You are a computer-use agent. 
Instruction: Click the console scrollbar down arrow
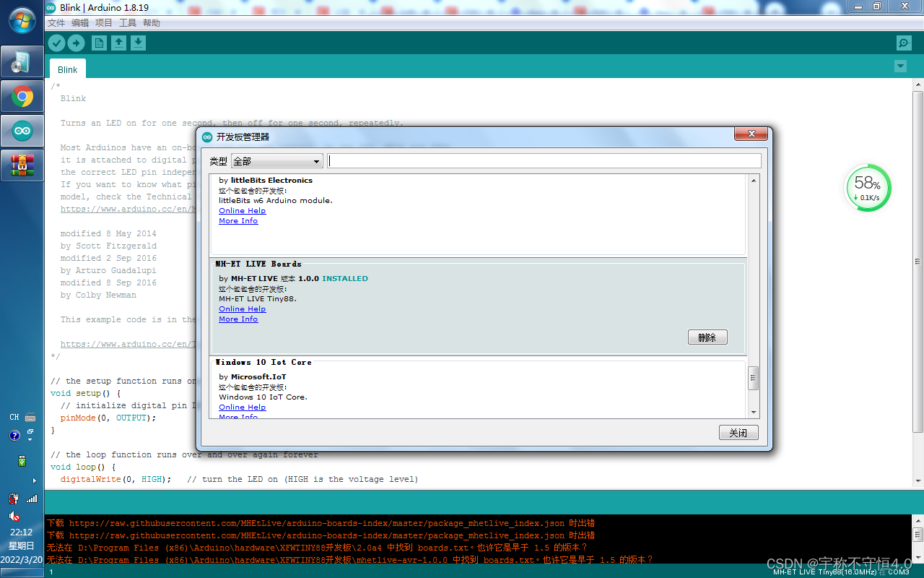918,558
